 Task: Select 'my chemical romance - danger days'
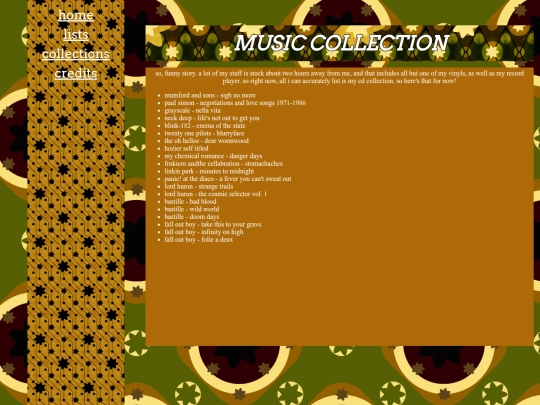pos(213,156)
